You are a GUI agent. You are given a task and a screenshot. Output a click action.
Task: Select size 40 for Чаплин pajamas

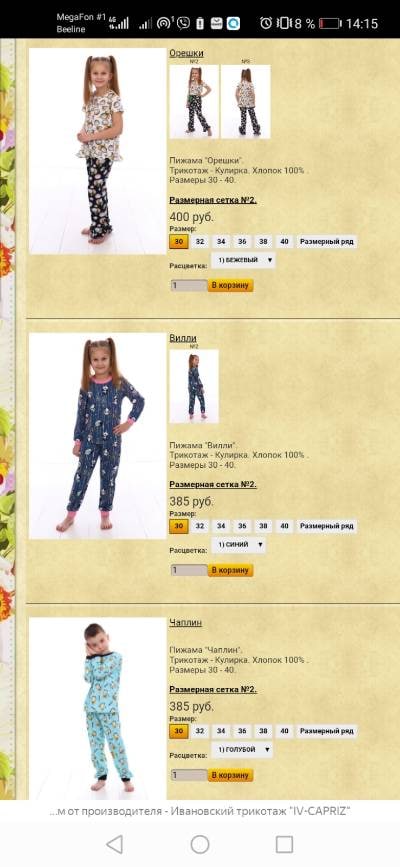[x=284, y=731]
